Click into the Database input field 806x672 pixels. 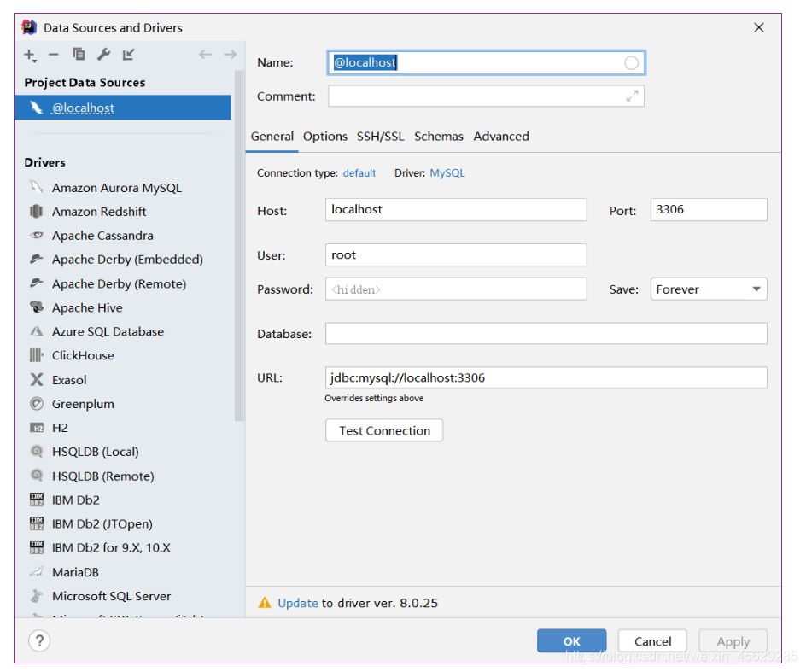546,334
